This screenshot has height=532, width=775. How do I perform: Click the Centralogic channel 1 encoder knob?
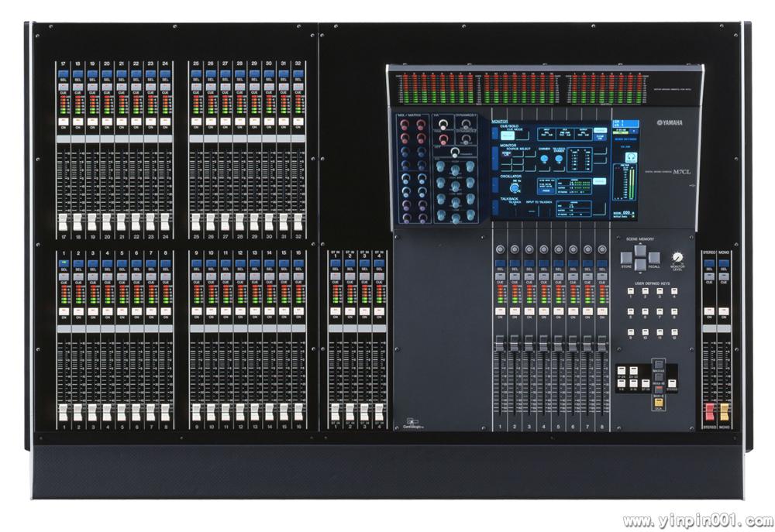pos(500,249)
